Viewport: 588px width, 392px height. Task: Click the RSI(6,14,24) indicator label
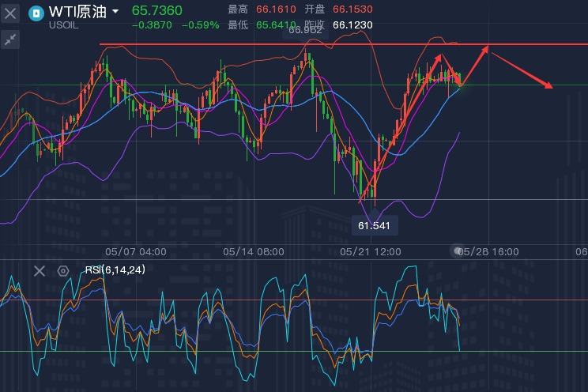(115, 269)
